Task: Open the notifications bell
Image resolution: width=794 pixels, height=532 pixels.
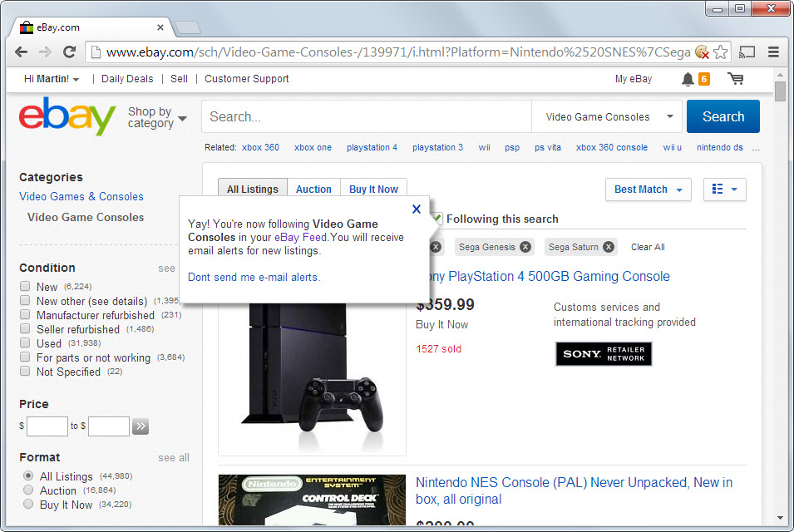Action: (687, 79)
